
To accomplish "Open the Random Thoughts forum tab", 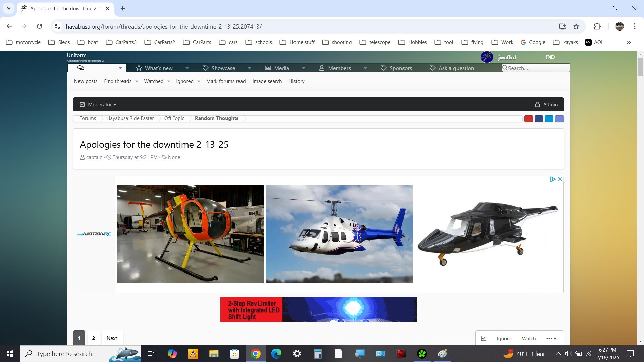I will [x=216, y=118].
